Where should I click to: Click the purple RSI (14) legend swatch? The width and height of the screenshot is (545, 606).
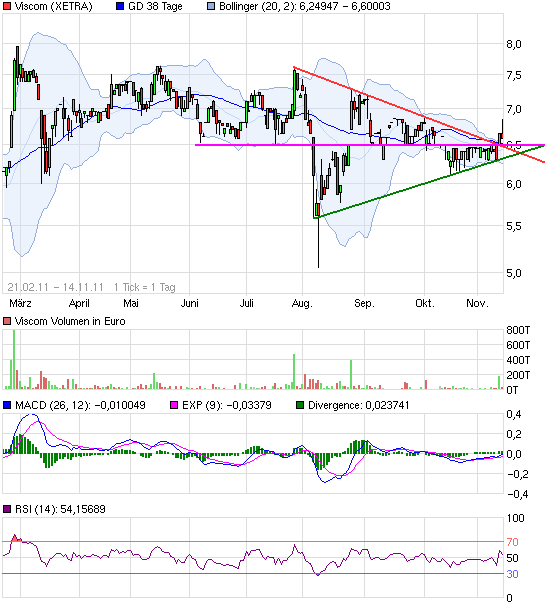coord(7,509)
